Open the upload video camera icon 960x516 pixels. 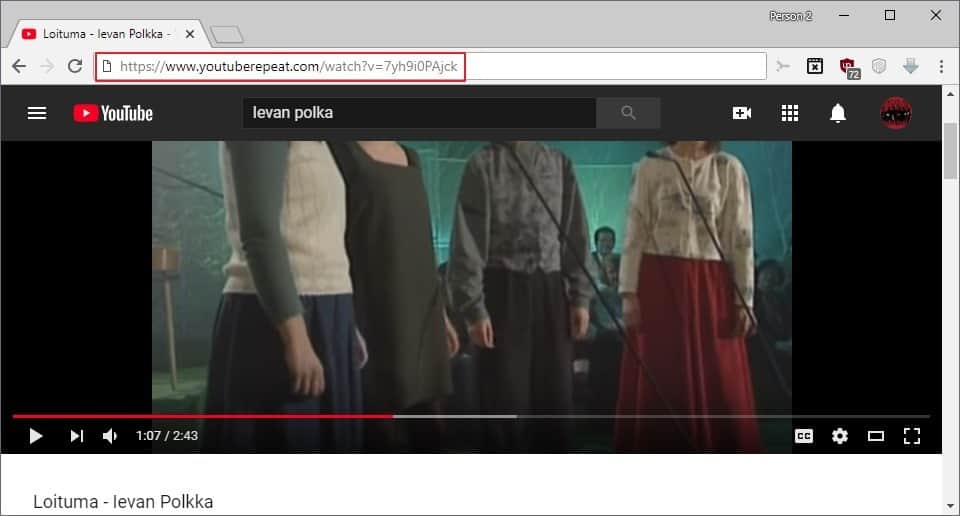pos(741,113)
